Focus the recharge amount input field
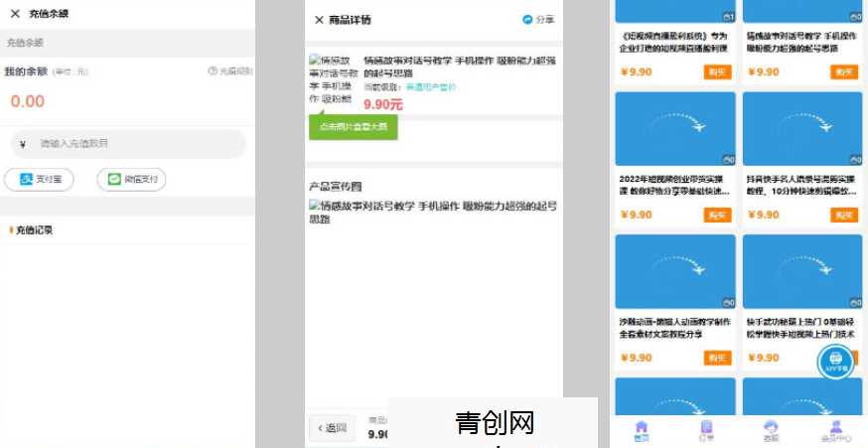 [x=128, y=144]
